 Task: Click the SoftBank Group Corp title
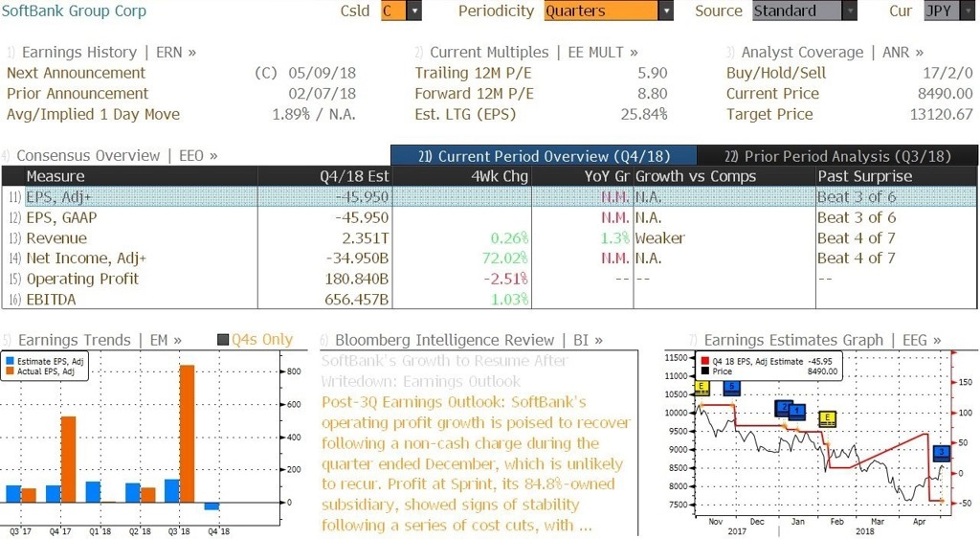click(74, 11)
